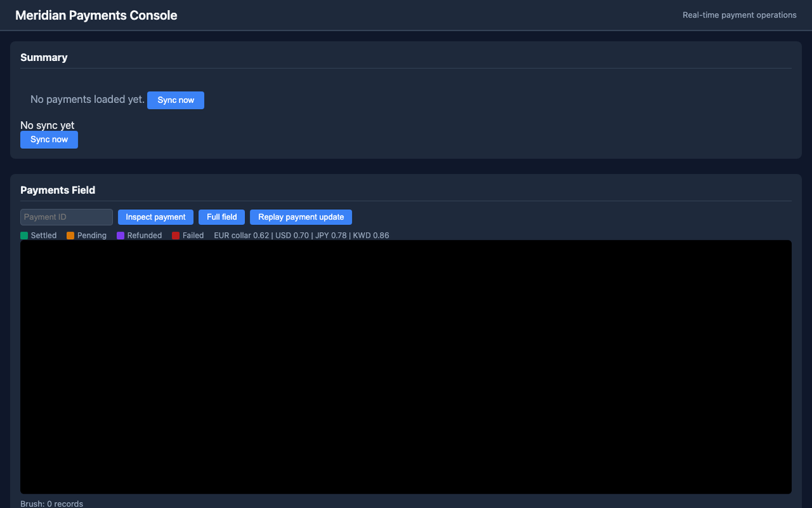
Task: Click the Summary heading
Action: tap(44, 58)
